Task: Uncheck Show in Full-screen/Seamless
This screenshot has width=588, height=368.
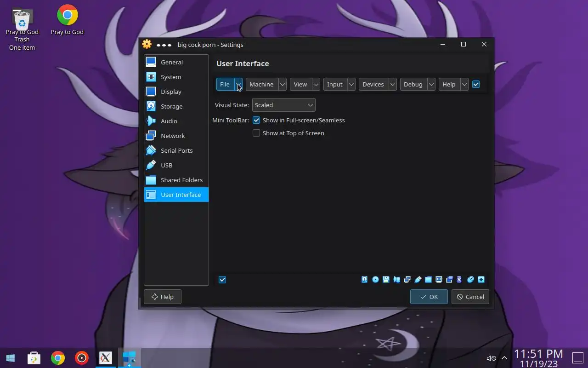Action: coord(256,120)
